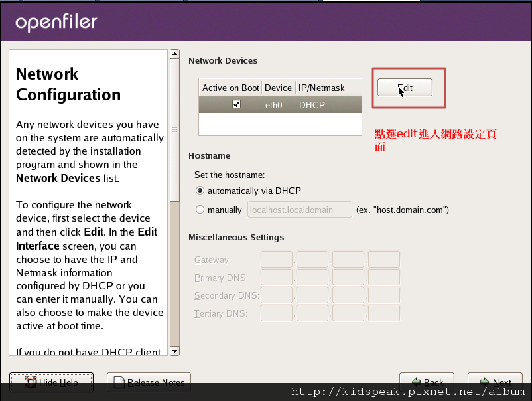
Task: Click the Edit button for network devices
Action: point(405,88)
